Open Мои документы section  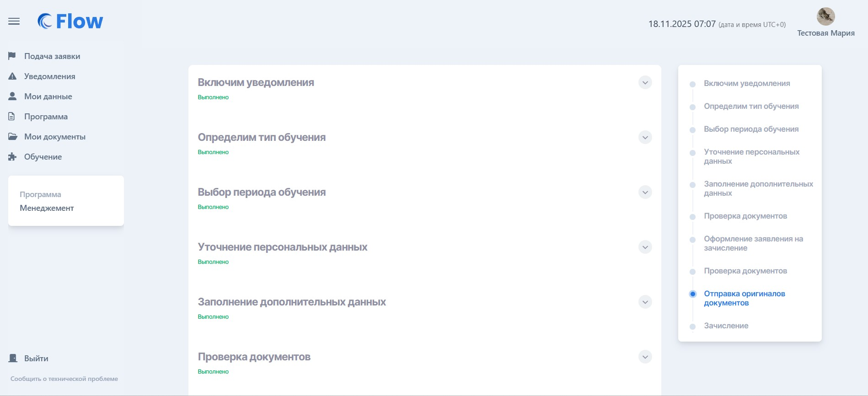(x=55, y=137)
